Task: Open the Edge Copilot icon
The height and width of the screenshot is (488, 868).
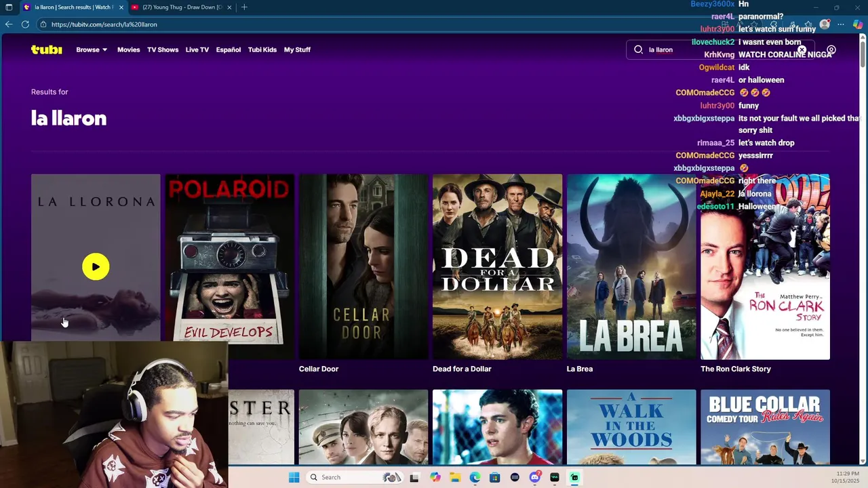Action: coord(858,24)
